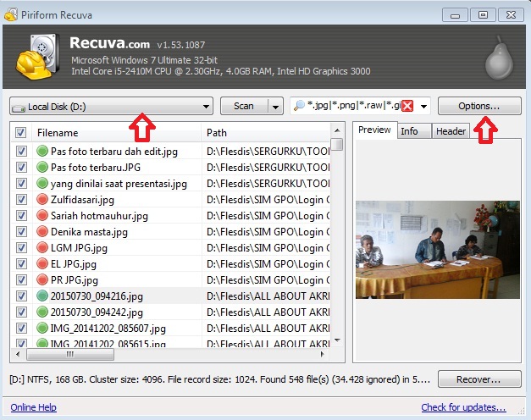531x420 pixels.
Task: Select the row Zulfidasari.jpg
Action: (170, 199)
